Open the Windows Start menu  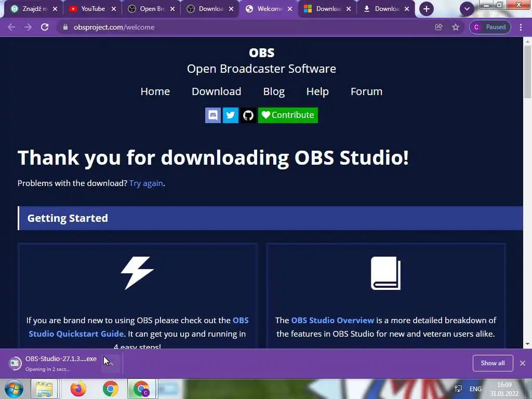pos(14,389)
